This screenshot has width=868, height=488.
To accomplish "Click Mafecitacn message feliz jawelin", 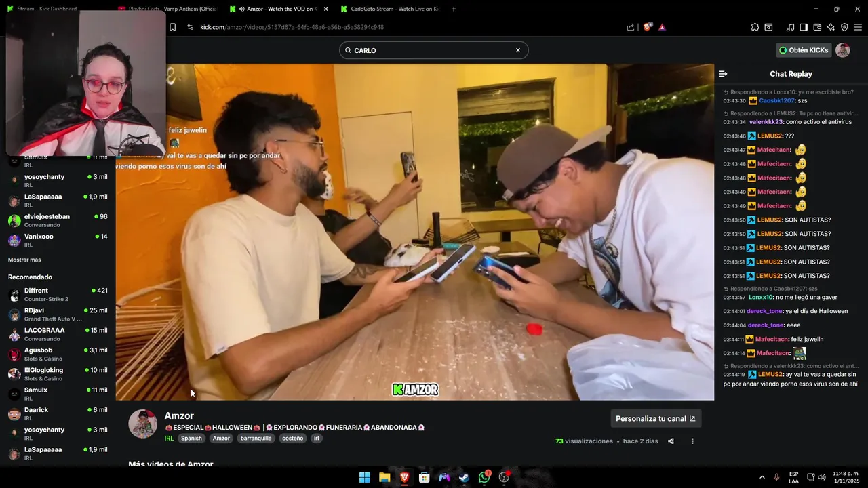I will pos(773,339).
